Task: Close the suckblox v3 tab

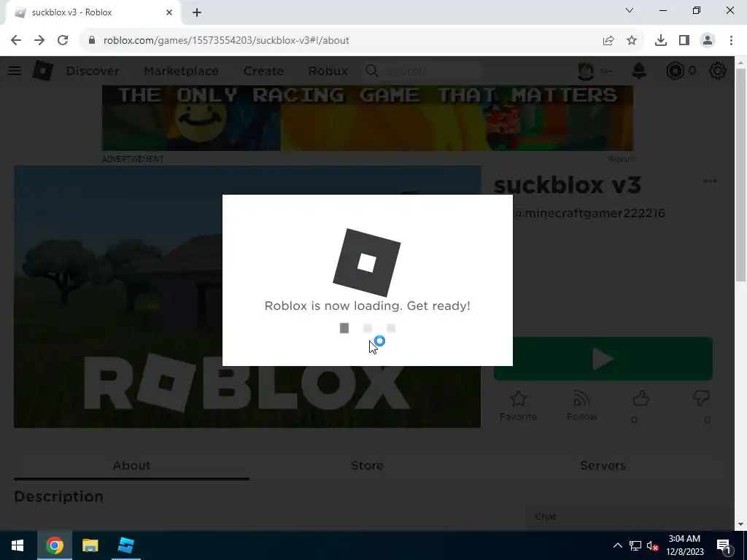Action: point(169,12)
